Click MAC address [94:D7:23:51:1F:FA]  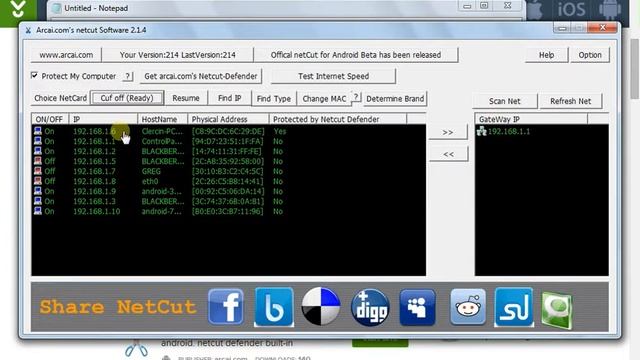click(227, 141)
